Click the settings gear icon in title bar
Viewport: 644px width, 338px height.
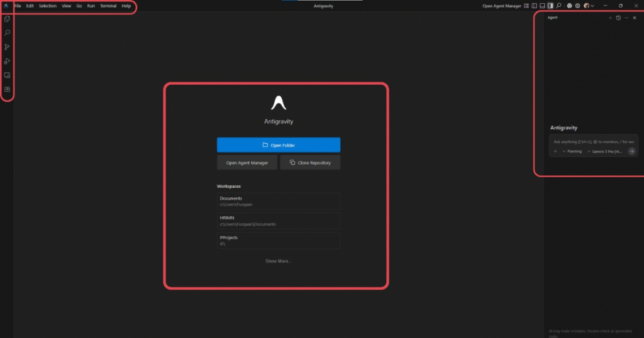coord(577,6)
